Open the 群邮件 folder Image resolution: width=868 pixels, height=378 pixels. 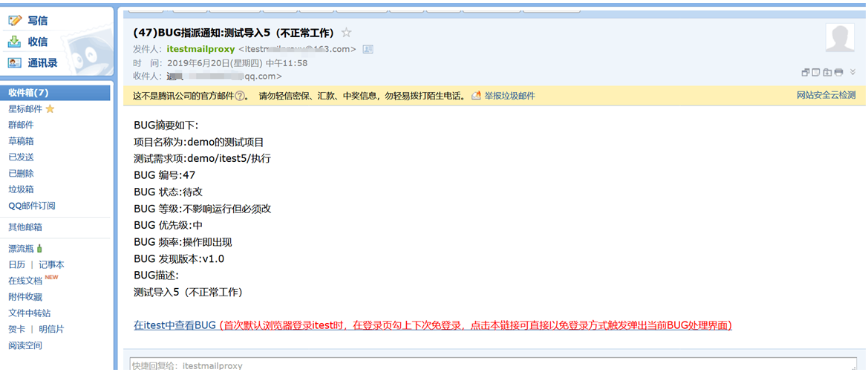point(21,125)
